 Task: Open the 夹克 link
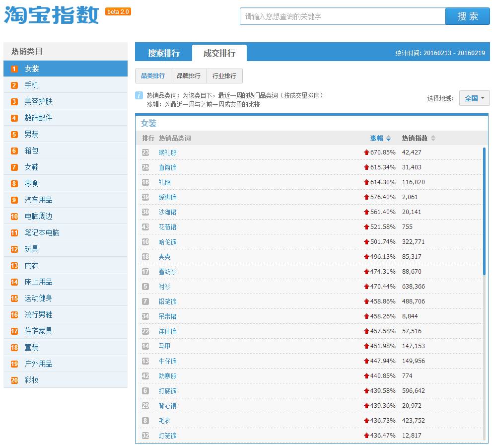point(164,257)
